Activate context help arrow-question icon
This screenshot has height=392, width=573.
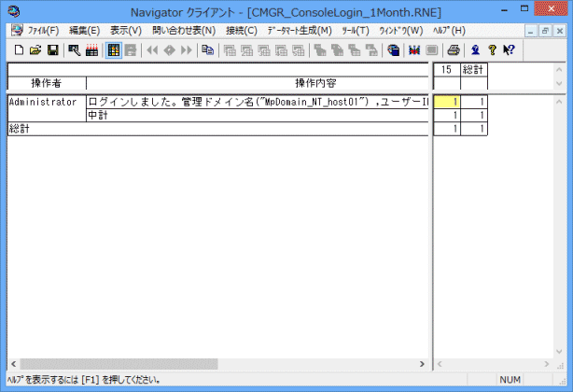tap(509, 49)
